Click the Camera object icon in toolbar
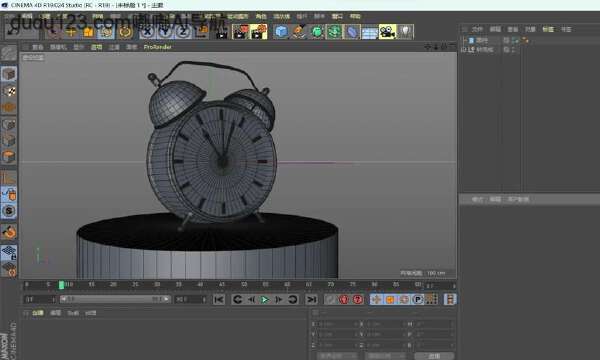The width and height of the screenshot is (600, 360). (387, 32)
